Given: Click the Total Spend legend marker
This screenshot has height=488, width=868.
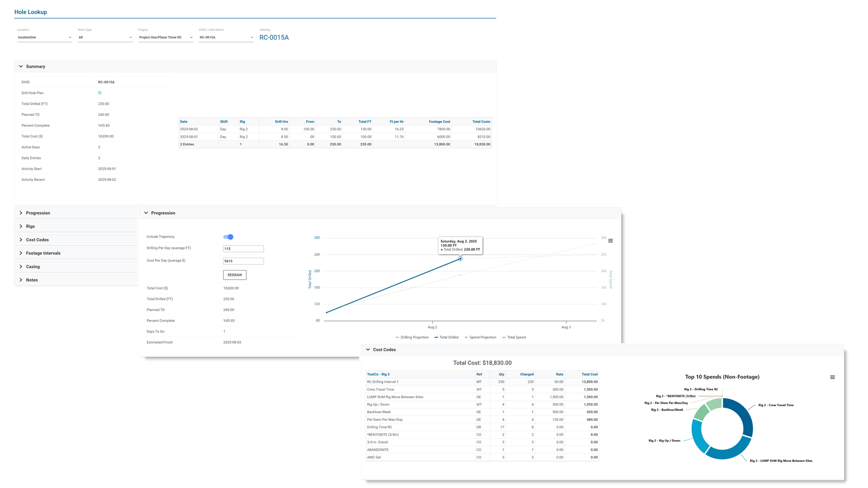Looking at the screenshot, I should click(x=504, y=337).
